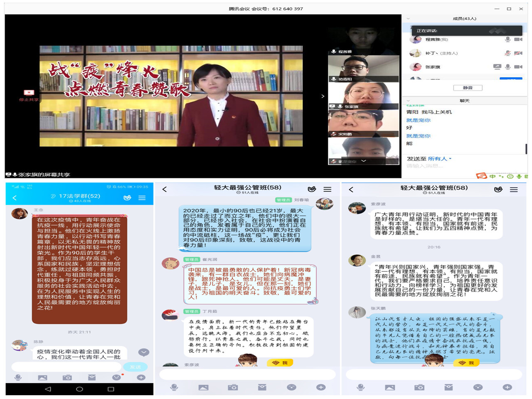Toggle 张家旗's camera in member list
532x399 pixels.
click(518, 66)
